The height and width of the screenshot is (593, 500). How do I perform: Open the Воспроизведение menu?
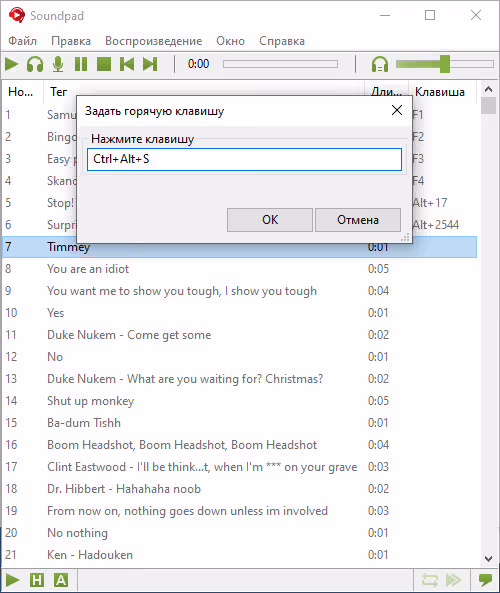[x=154, y=41]
